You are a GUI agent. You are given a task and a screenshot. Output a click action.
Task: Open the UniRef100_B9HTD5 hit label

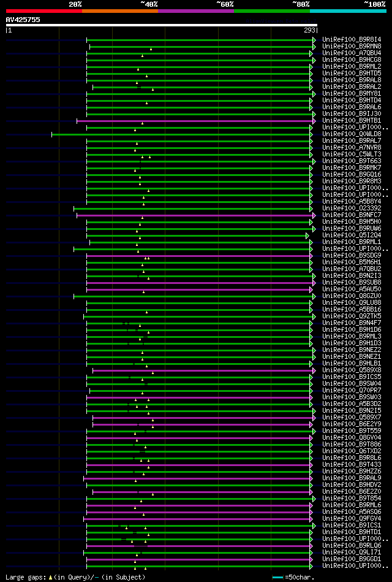click(x=352, y=73)
